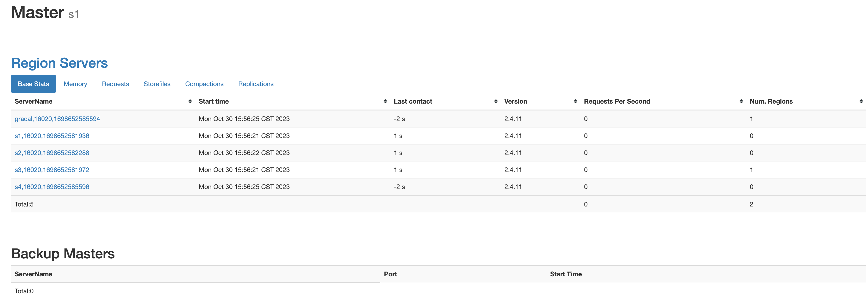Screen dimensions: 868x305
Task: Open the gracal,16020,1698652585594 server link
Action: pos(57,119)
